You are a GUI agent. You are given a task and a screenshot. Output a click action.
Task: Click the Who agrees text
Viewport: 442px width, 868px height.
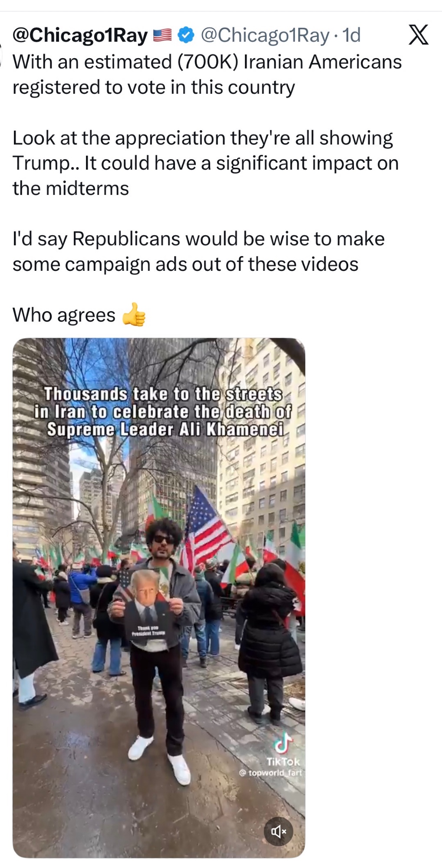click(64, 315)
